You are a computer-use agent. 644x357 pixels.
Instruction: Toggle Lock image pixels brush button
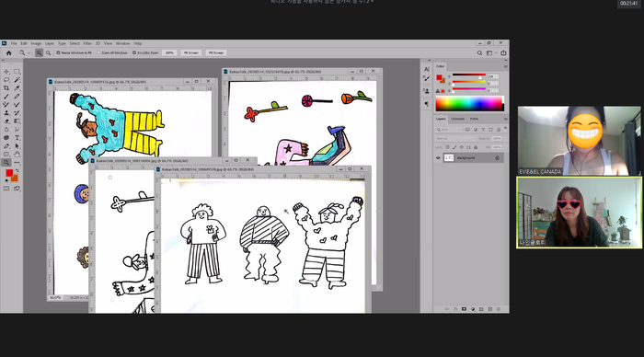click(454, 147)
